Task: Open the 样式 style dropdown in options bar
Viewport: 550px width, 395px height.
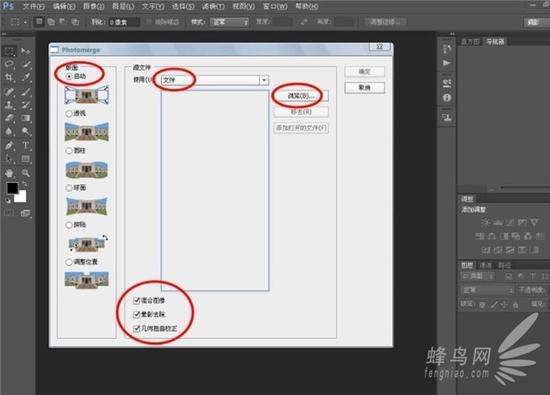Action: click(229, 22)
